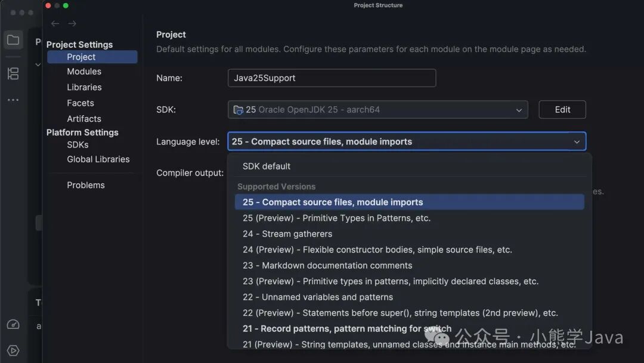Click the back navigation arrow
Viewport: 644px width, 363px height.
click(x=55, y=23)
